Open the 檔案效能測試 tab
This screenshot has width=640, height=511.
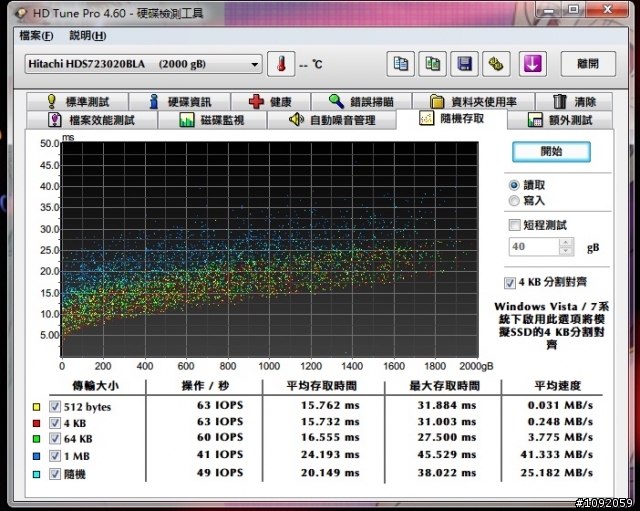(92, 120)
